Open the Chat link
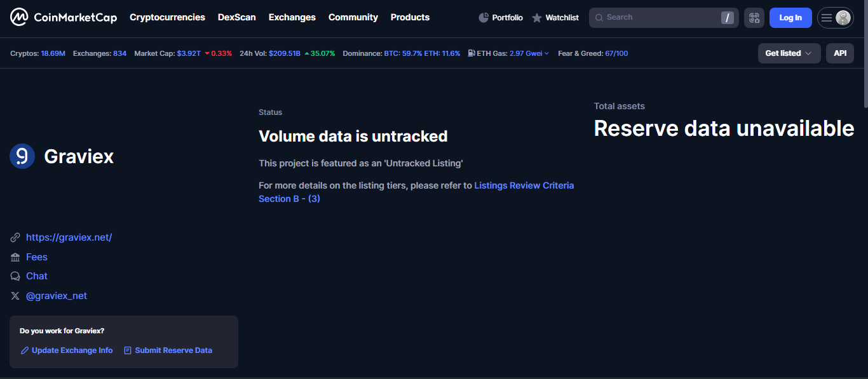This screenshot has width=868, height=379. pyautogui.click(x=37, y=276)
